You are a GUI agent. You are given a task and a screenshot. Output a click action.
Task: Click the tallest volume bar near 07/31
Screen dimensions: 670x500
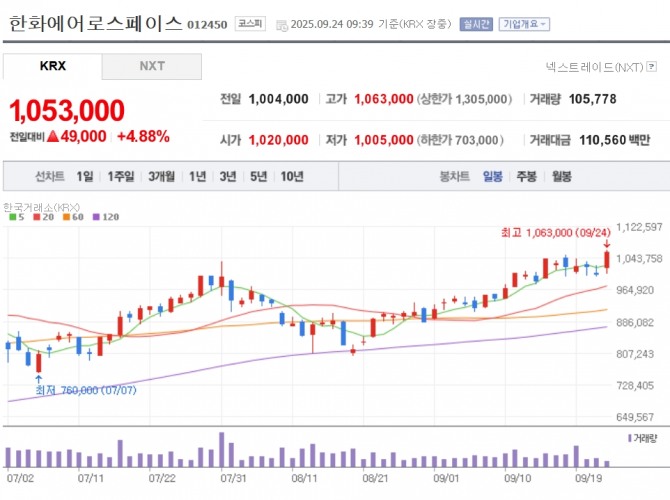tap(221, 450)
